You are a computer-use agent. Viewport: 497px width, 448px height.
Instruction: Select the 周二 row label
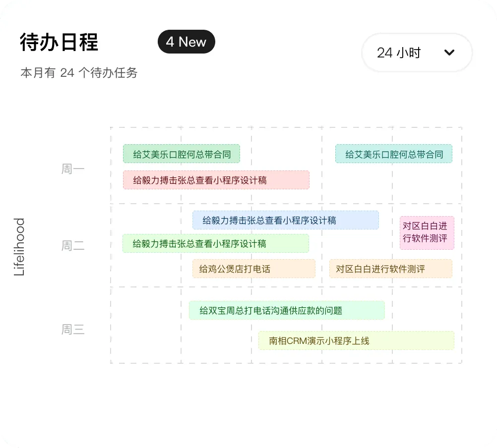pyautogui.click(x=73, y=245)
